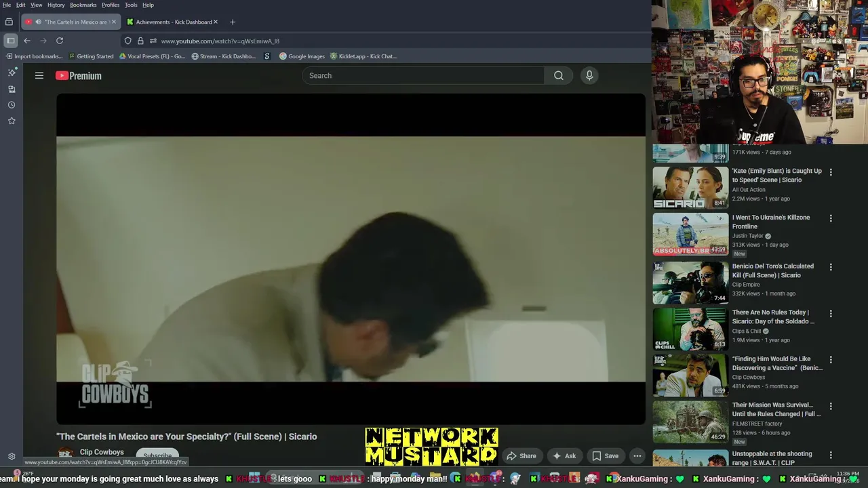Open the File menu
The image size is (868, 488).
[7, 5]
